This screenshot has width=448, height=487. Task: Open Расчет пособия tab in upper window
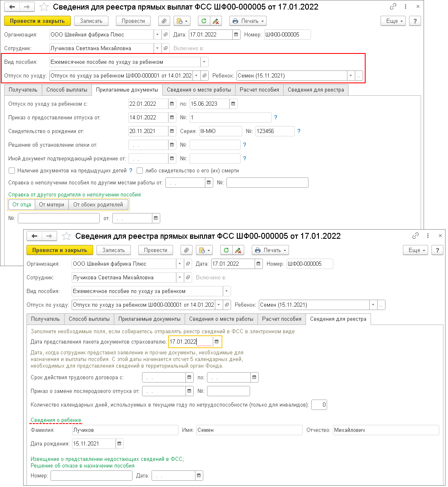pos(259,90)
